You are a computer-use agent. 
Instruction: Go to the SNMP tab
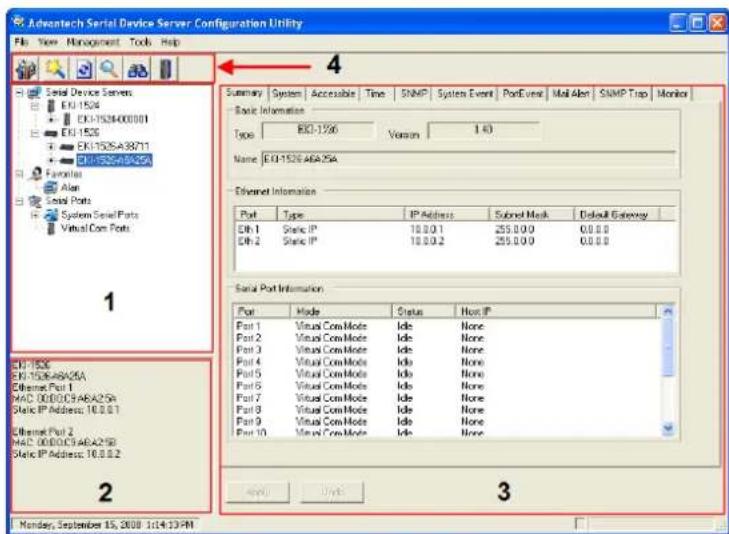click(414, 93)
